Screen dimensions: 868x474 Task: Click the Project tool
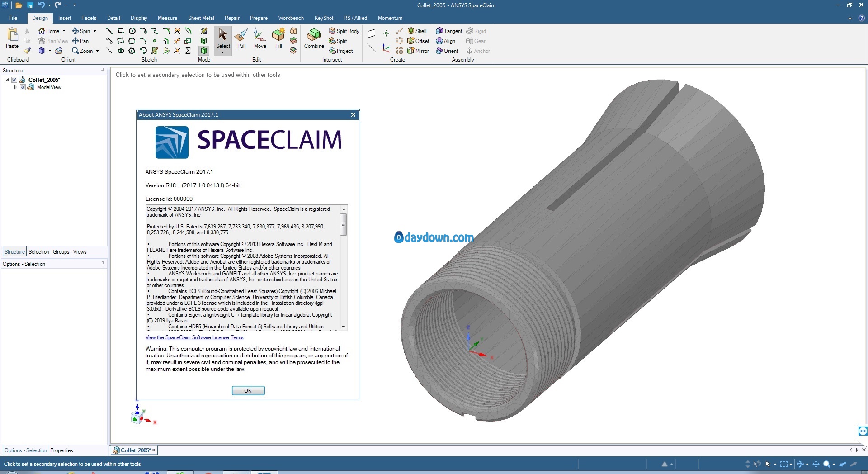[x=341, y=51]
